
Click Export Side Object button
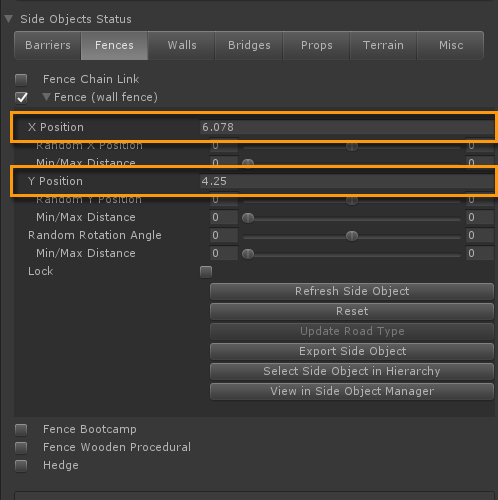click(x=352, y=351)
